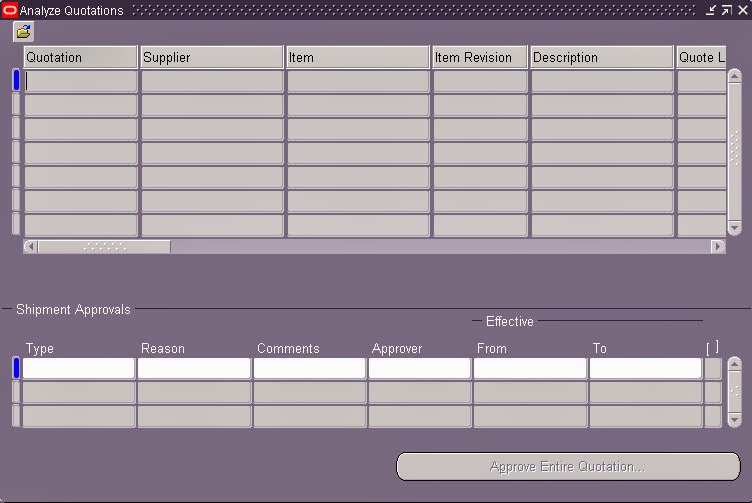Screen dimensions: 752x503
Task: Select the Supplier field in the first row
Action: tap(212, 81)
